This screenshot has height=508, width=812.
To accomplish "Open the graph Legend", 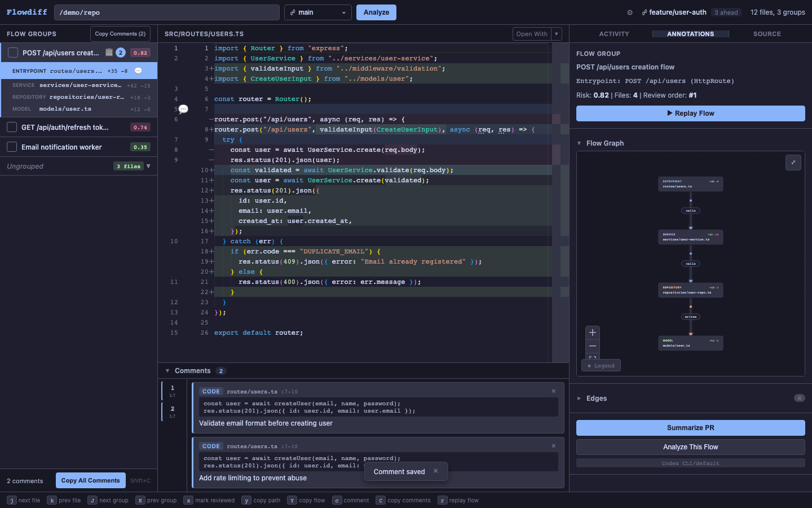I will coord(601,366).
